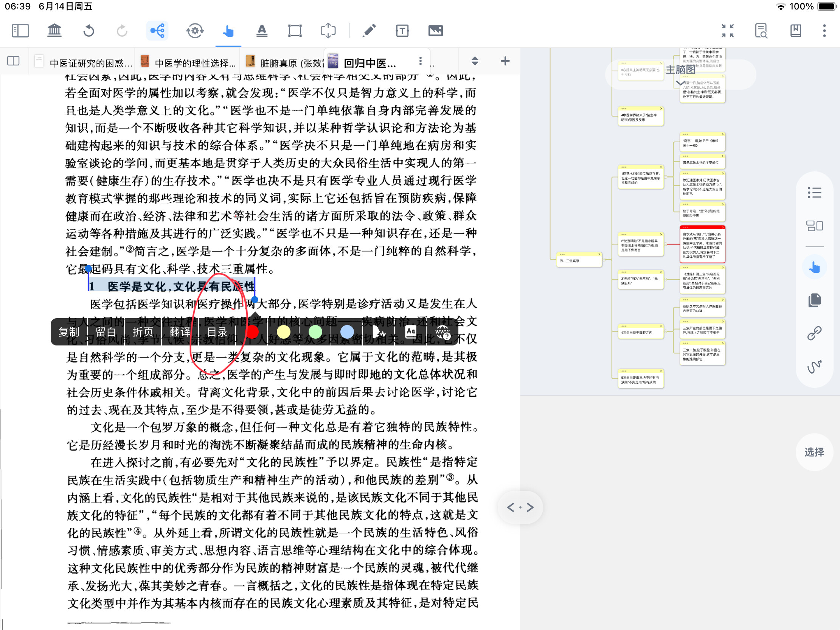
Task: Tap the link chain icon in mind map sidebar
Action: [814, 333]
